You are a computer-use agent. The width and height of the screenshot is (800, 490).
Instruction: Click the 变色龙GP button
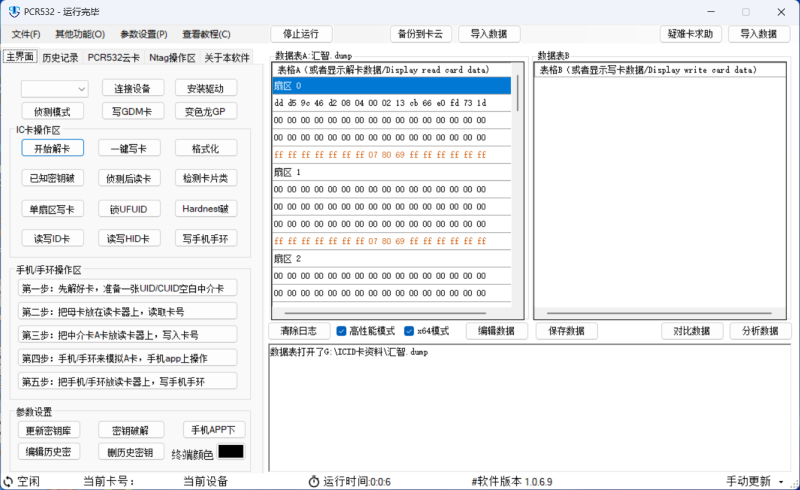click(206, 112)
